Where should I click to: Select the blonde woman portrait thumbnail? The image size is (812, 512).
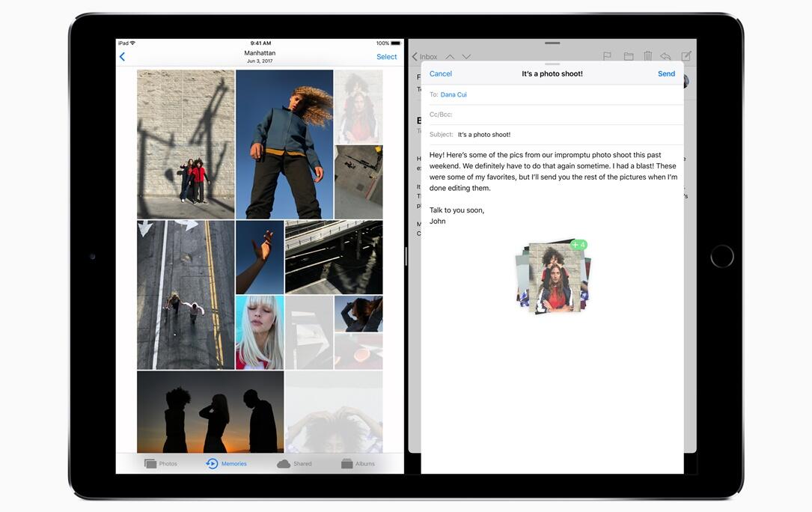pyautogui.click(x=260, y=332)
